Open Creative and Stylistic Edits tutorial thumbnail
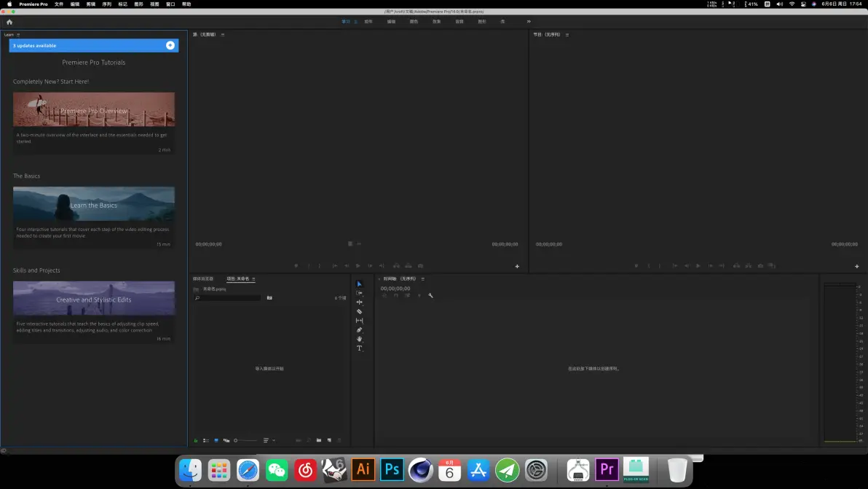The width and height of the screenshot is (868, 489). click(93, 299)
